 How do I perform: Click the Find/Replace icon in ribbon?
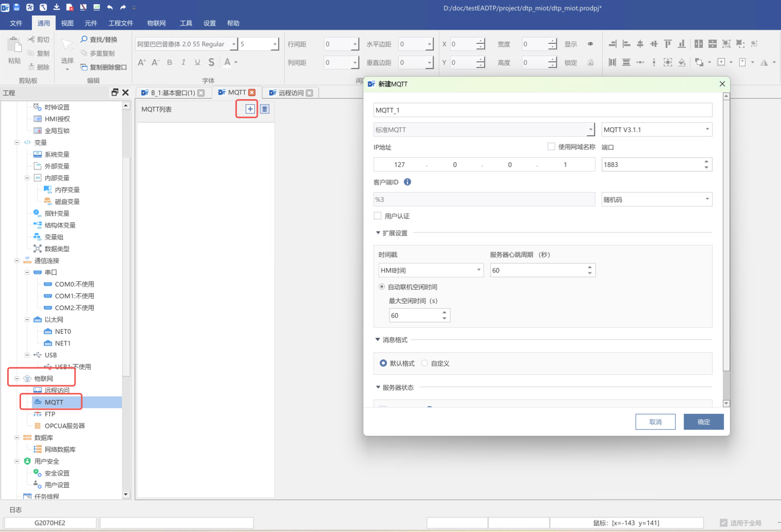click(x=84, y=40)
